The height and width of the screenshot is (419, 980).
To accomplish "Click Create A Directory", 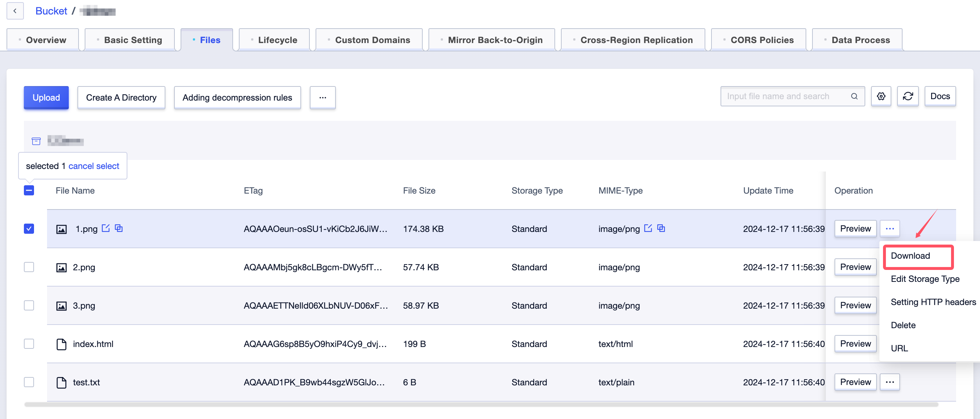I will [x=121, y=97].
